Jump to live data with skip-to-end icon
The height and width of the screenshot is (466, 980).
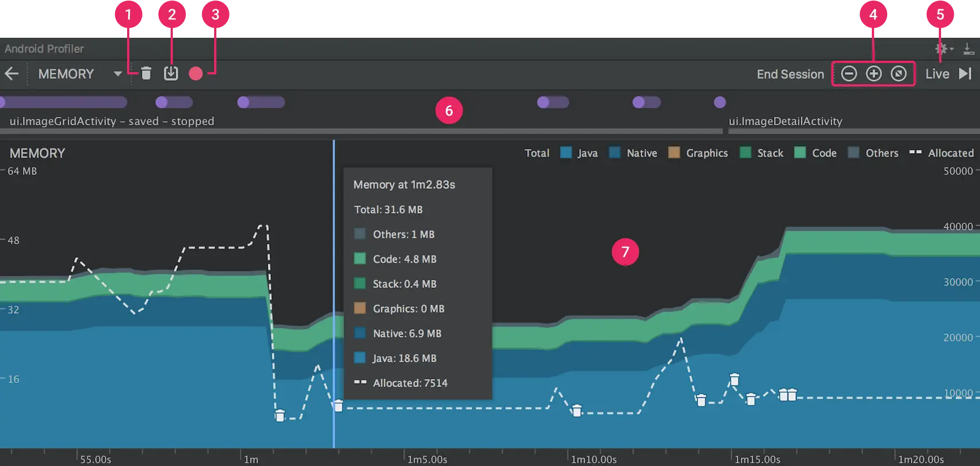965,73
